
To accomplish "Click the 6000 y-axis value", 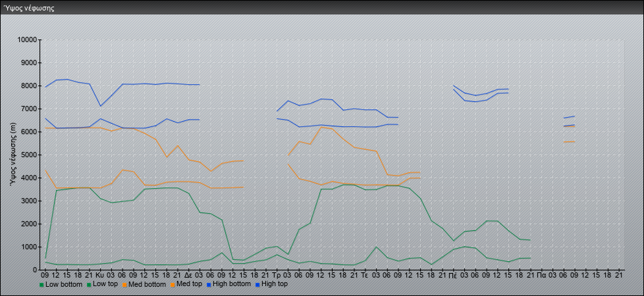I will click(29, 132).
